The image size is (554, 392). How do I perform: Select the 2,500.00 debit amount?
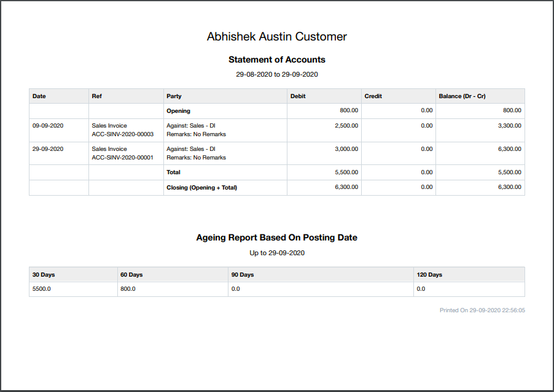346,126
